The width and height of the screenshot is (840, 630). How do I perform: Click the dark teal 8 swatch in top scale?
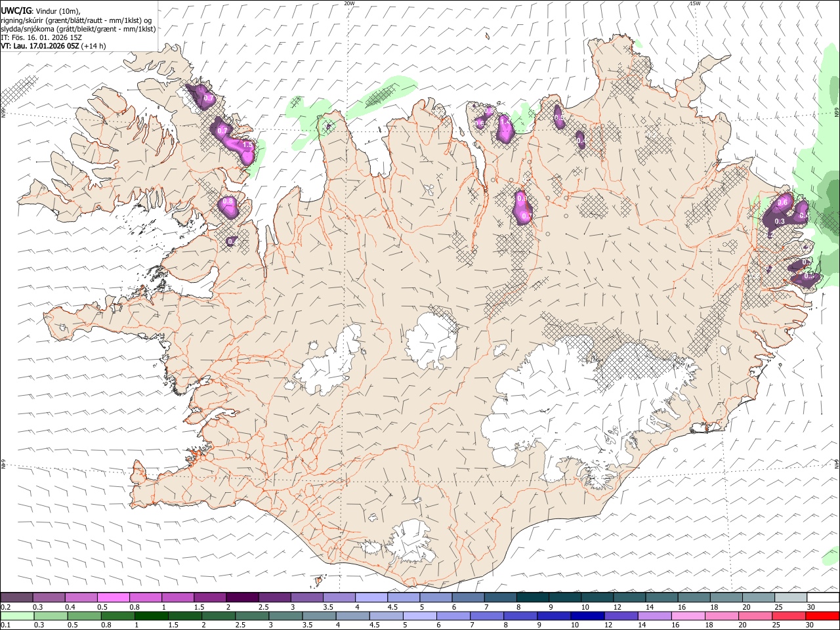click(x=532, y=597)
